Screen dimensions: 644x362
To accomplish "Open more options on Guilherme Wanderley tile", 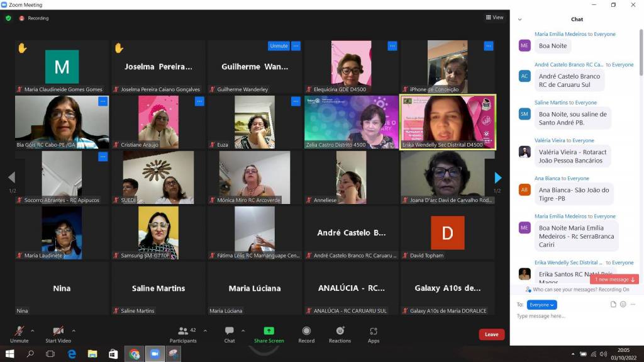I will click(x=296, y=46).
